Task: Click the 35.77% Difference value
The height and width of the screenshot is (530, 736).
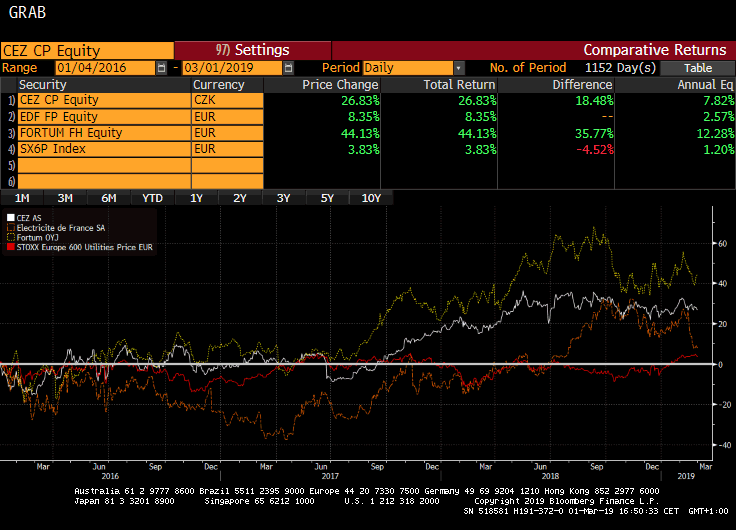Action: pos(594,133)
